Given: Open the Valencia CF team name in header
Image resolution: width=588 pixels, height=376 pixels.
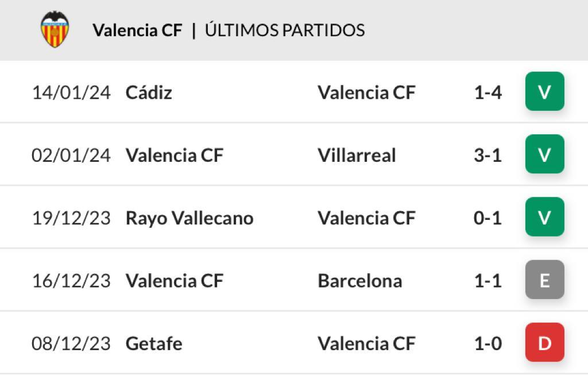Looking at the screenshot, I should pos(137,30).
